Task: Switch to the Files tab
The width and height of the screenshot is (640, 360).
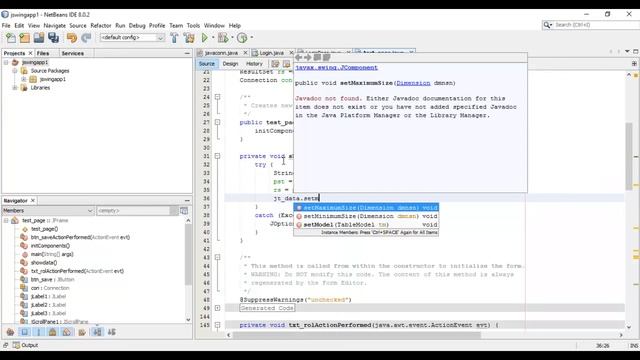Action: [x=43, y=53]
